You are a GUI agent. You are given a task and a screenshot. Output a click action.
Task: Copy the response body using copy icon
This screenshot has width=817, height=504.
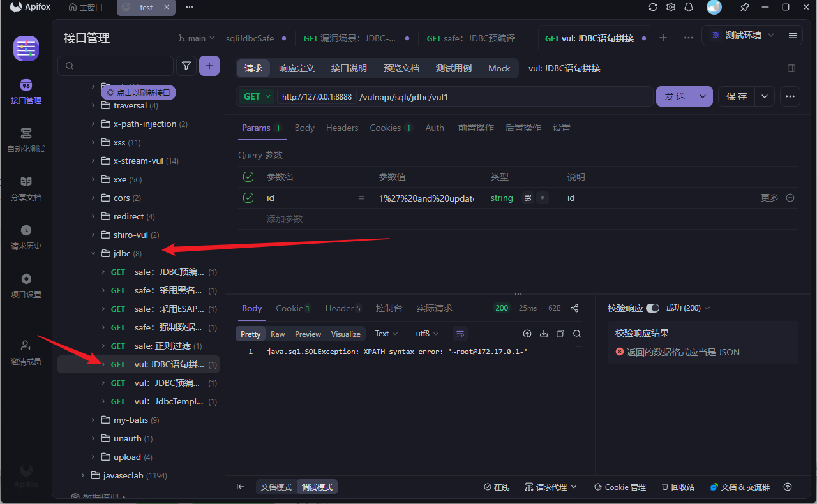[560, 334]
